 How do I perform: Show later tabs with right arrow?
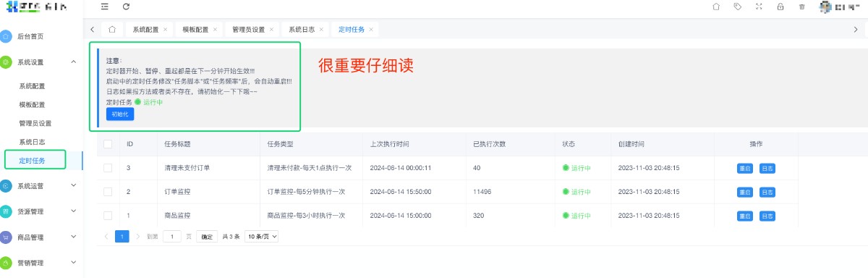[856, 30]
